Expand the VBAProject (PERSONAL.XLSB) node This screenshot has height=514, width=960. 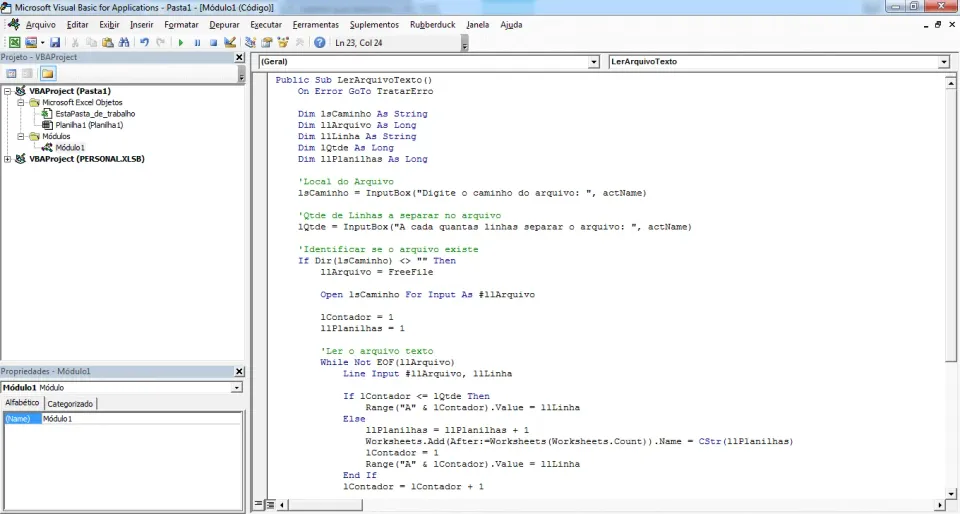pos(7,159)
